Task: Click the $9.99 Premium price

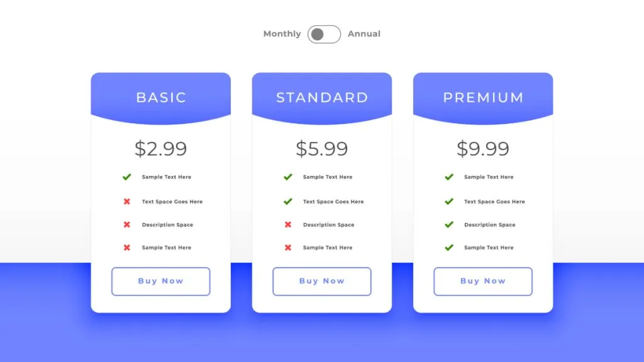Action: click(483, 149)
